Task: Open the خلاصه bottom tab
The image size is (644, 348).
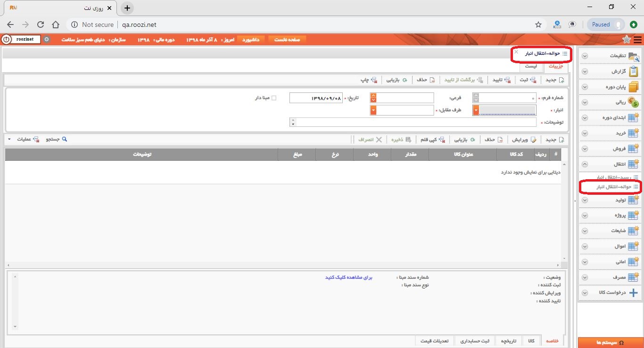Action: click(552, 341)
